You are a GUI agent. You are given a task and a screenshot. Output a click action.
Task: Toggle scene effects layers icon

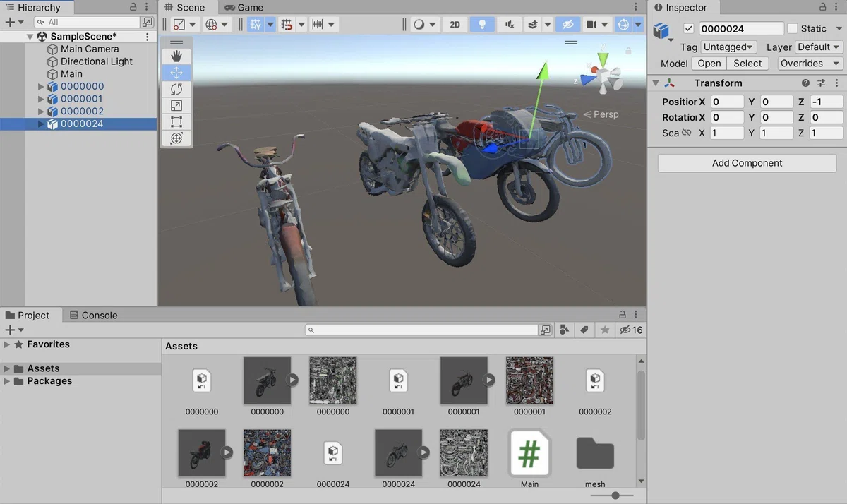(x=533, y=25)
